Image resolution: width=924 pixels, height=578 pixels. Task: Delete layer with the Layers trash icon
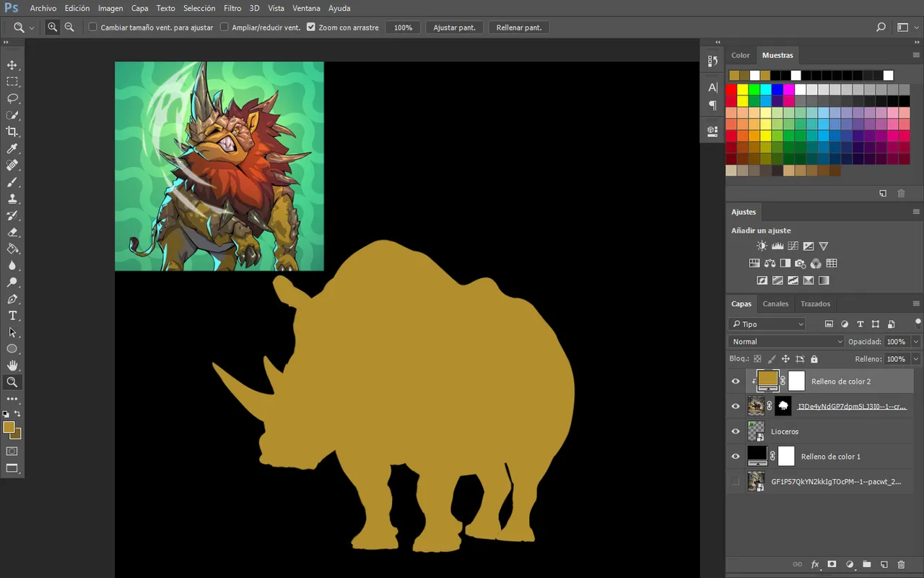coord(901,564)
